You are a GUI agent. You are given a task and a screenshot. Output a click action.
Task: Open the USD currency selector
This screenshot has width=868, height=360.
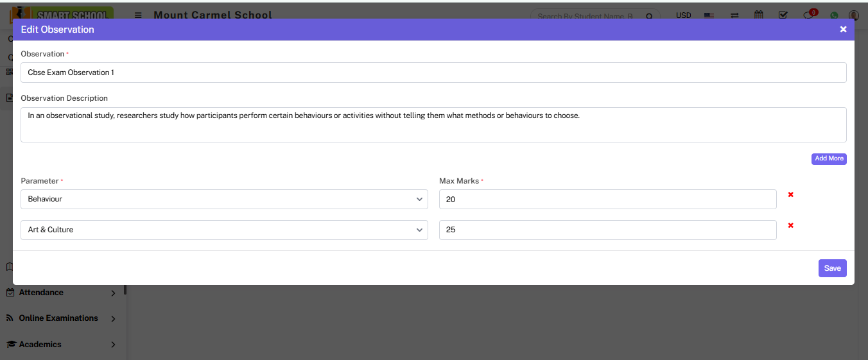[683, 15]
